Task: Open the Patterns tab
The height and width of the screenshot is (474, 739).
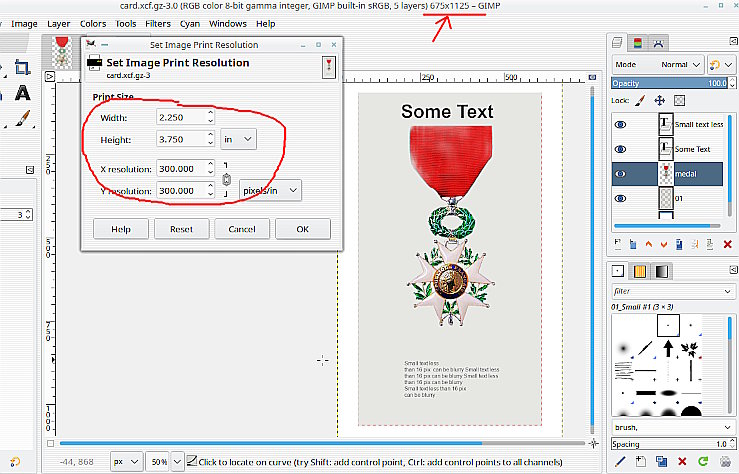Action: tap(639, 271)
